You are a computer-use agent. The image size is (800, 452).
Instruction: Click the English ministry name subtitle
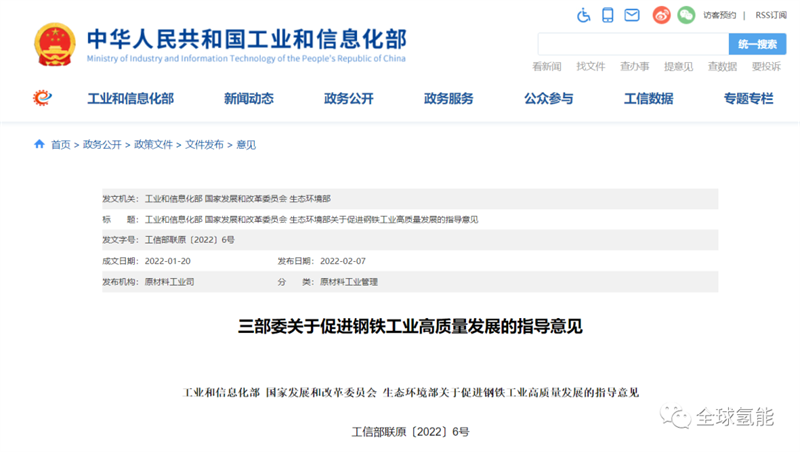[246, 59]
